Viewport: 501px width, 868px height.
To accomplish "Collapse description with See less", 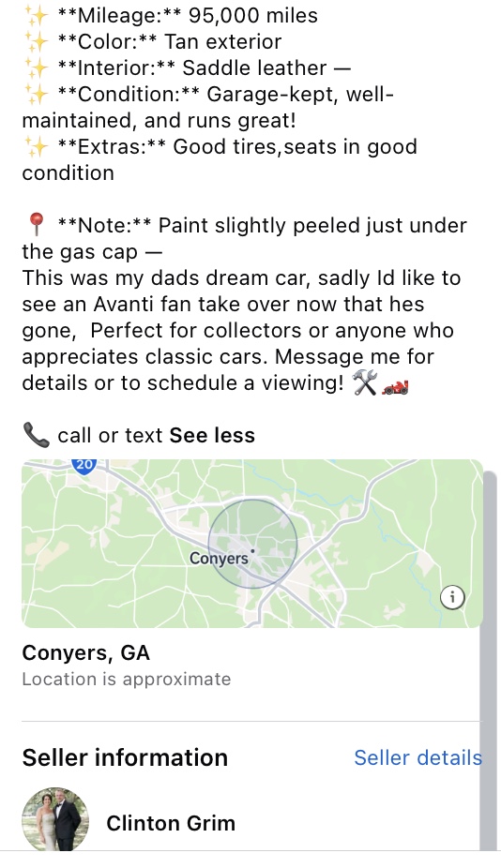I will [212, 435].
